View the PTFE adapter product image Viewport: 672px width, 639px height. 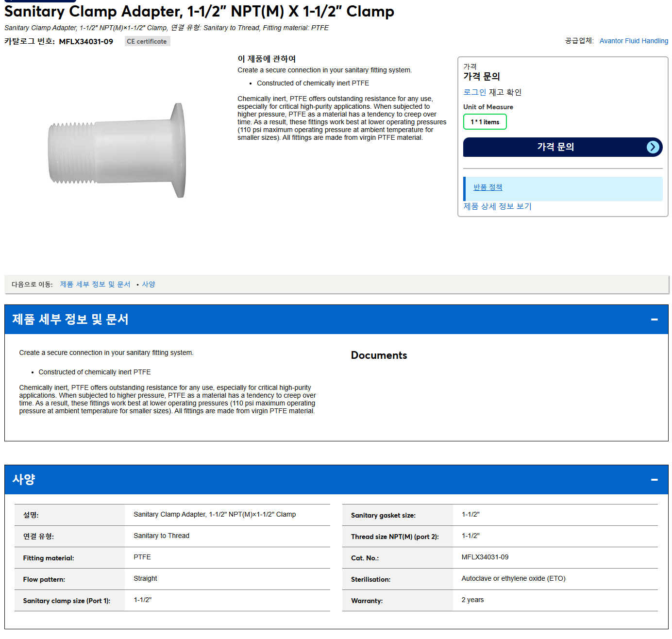click(117, 150)
